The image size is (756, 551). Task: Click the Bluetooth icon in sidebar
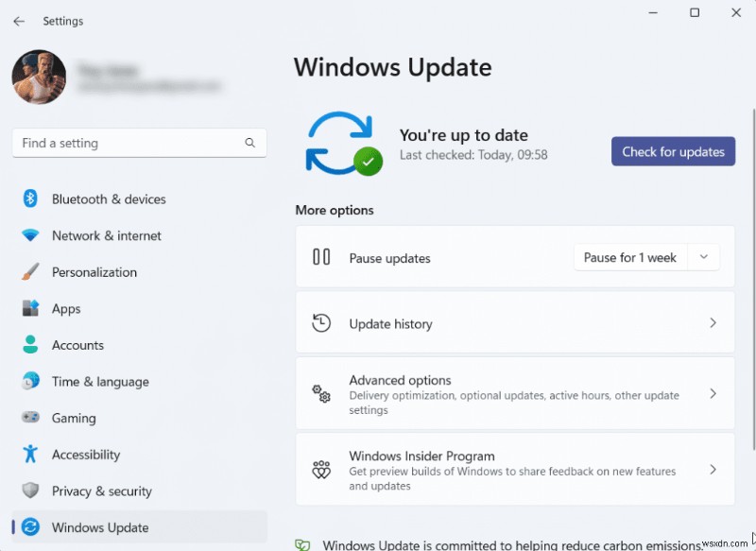30,198
